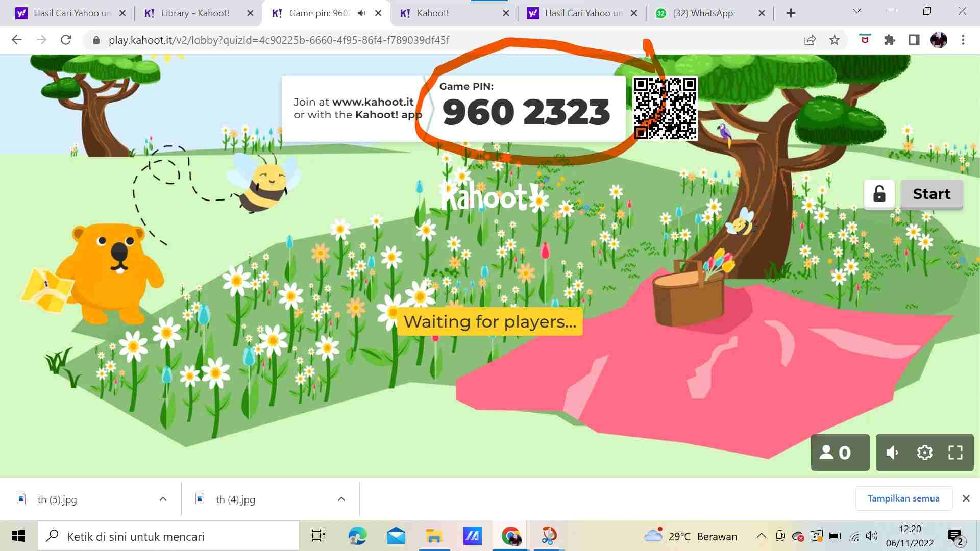Open Chrome three-dot menu
Image resolution: width=980 pixels, height=551 pixels.
(963, 40)
